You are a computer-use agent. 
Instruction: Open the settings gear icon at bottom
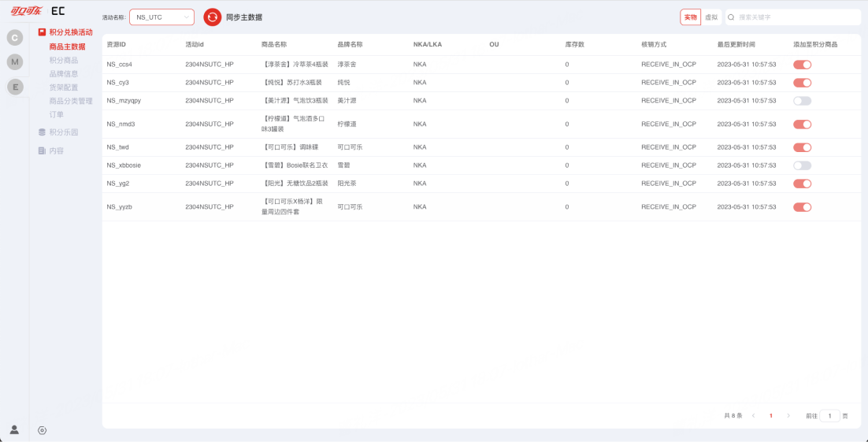[42, 430]
